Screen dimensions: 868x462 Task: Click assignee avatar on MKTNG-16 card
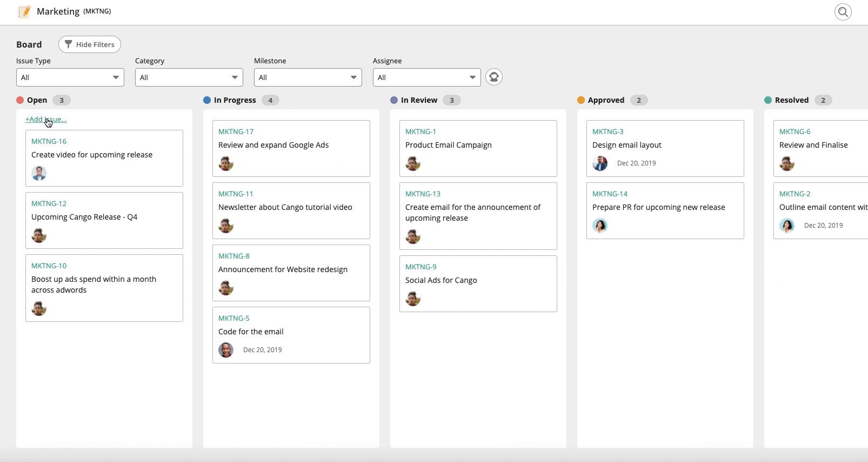(39, 173)
